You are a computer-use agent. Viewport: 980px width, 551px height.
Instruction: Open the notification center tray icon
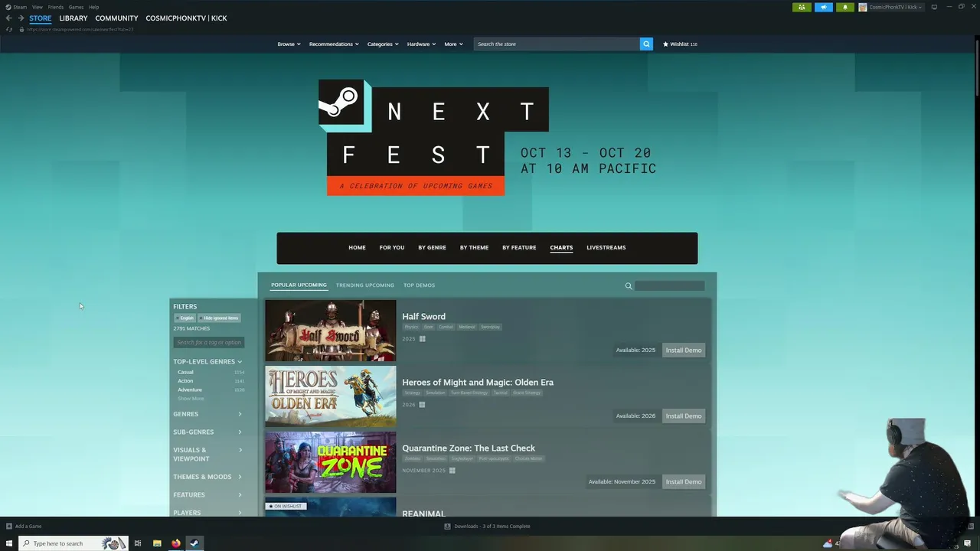point(968,543)
